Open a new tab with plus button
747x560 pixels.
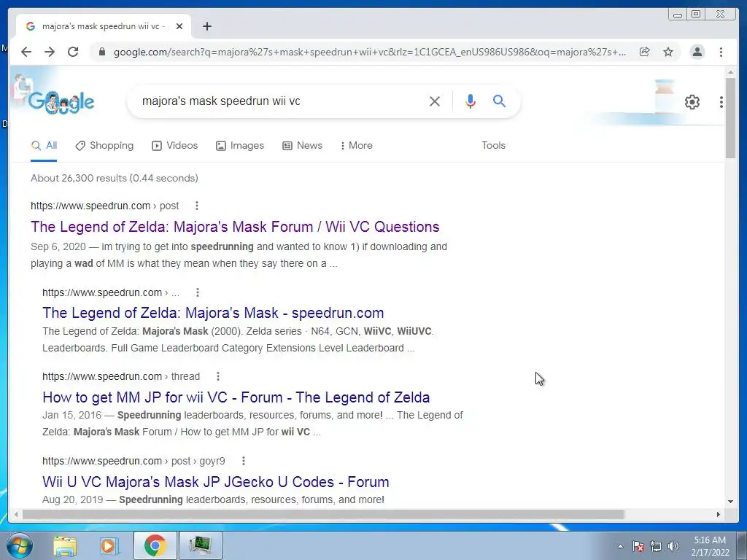[206, 26]
